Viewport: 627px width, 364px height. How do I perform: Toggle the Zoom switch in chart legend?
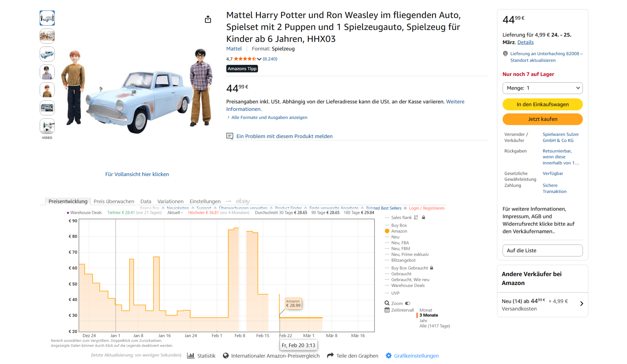[x=408, y=303]
